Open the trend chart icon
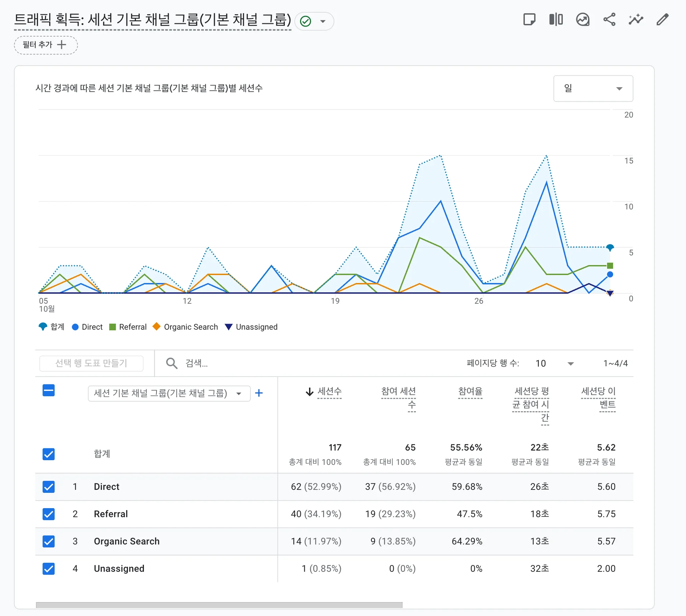Screen dimensions: 686x616 pyautogui.click(x=582, y=20)
